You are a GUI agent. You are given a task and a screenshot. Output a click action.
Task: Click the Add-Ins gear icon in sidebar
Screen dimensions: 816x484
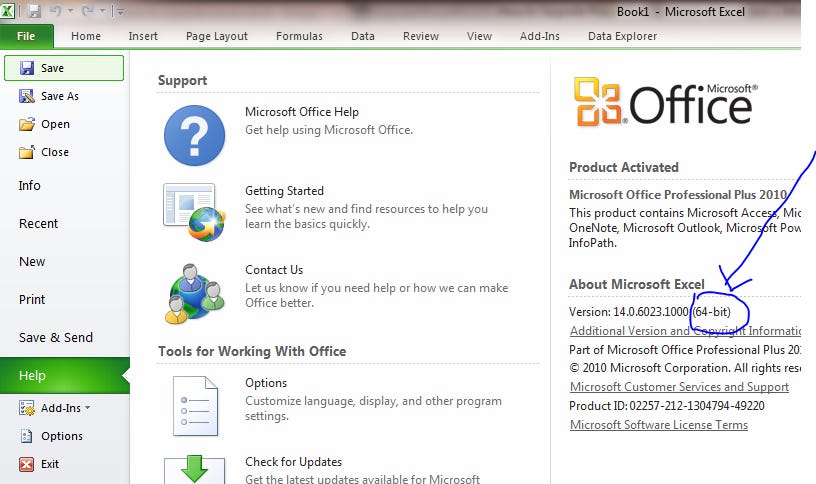pos(27,408)
